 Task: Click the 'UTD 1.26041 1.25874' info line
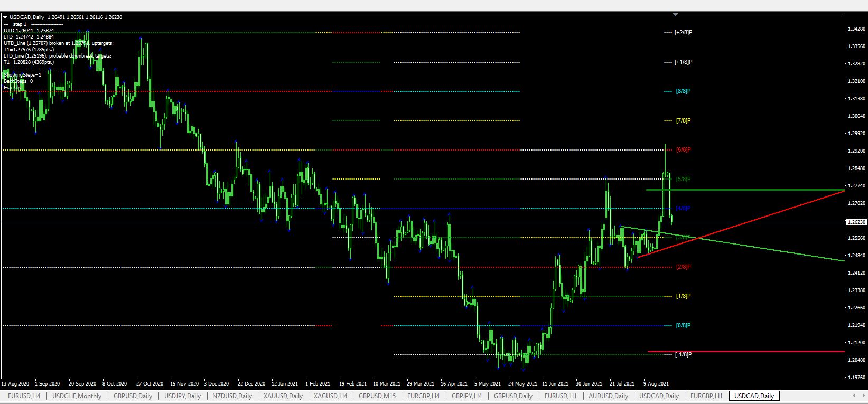click(29, 31)
